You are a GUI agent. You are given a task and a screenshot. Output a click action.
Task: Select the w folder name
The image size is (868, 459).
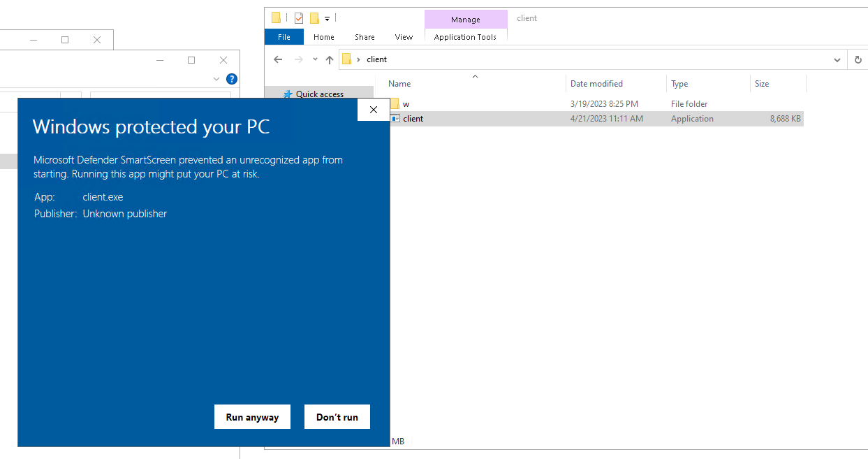pos(406,104)
